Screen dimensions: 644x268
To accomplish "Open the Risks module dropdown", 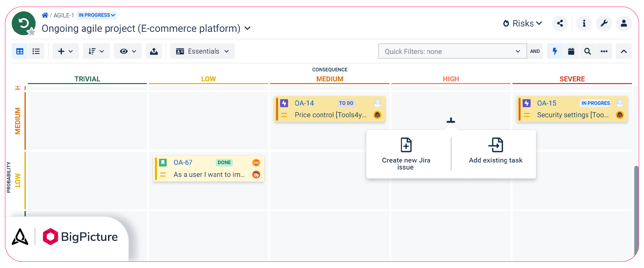I will click(x=523, y=23).
